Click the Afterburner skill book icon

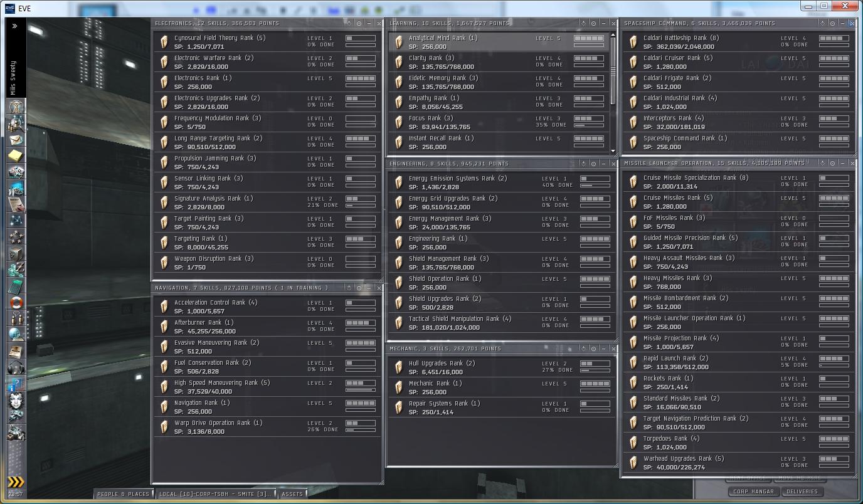tap(164, 327)
